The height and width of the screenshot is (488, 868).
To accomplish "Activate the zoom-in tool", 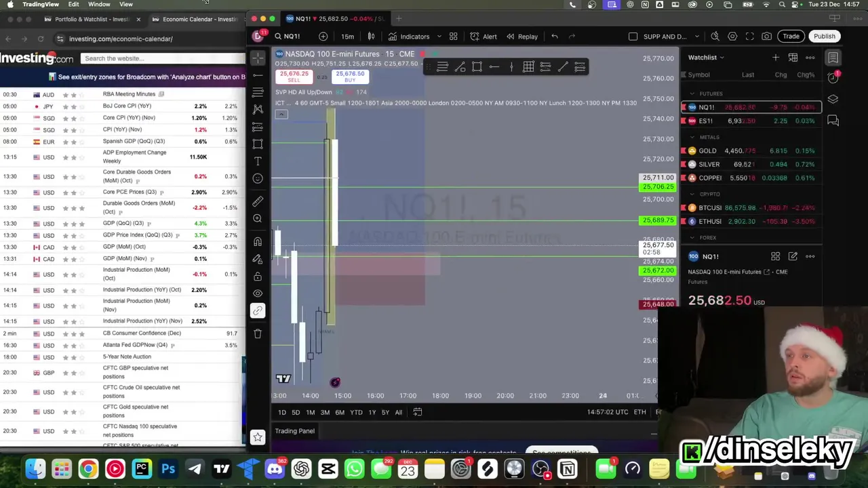I will [x=258, y=218].
